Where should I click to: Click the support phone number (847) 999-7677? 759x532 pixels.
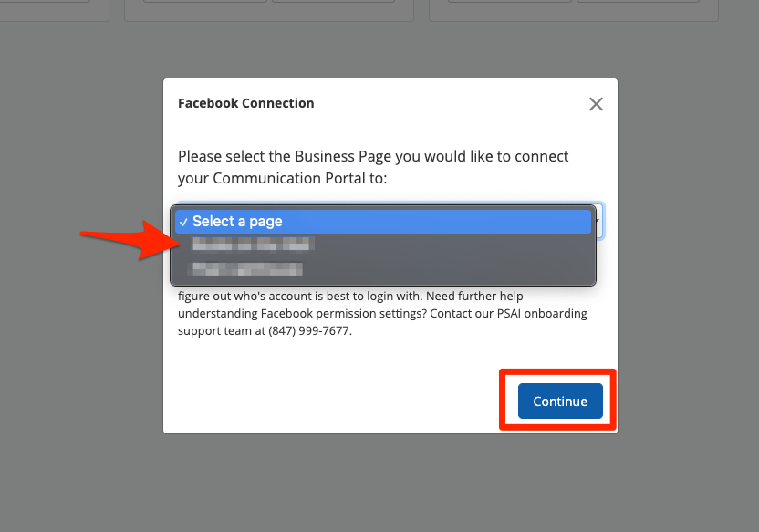310,331
